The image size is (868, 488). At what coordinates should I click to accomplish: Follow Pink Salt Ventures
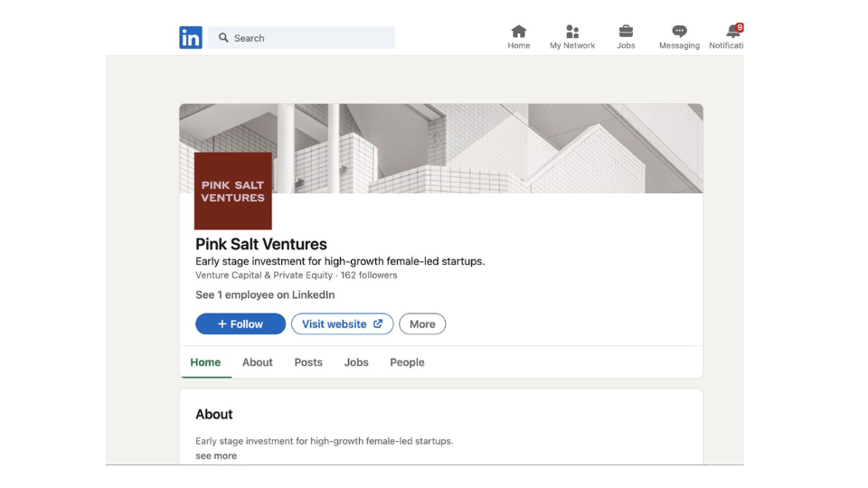241,324
